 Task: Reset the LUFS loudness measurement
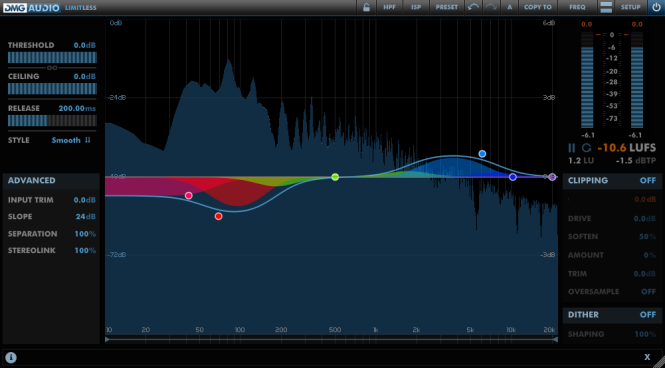click(586, 148)
